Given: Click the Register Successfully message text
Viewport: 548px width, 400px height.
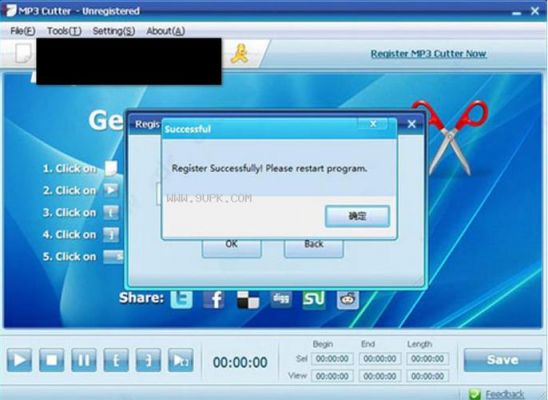Looking at the screenshot, I should 269,168.
